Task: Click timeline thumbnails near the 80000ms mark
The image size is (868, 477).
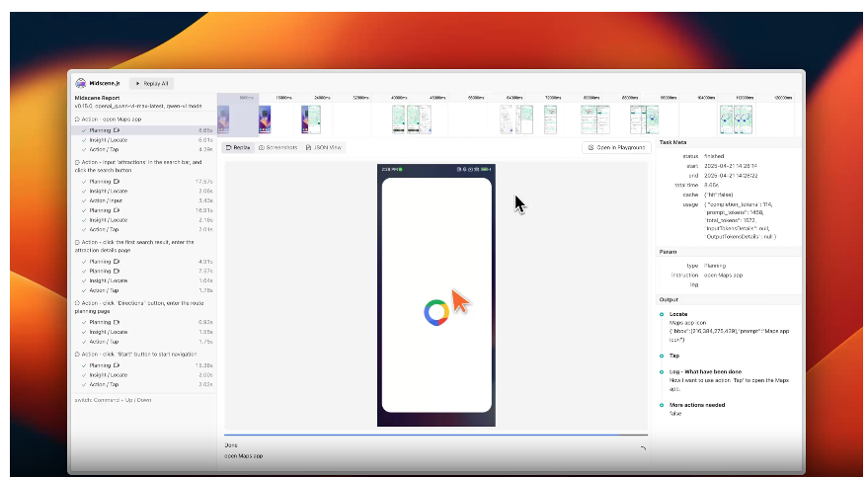Action: (x=595, y=119)
